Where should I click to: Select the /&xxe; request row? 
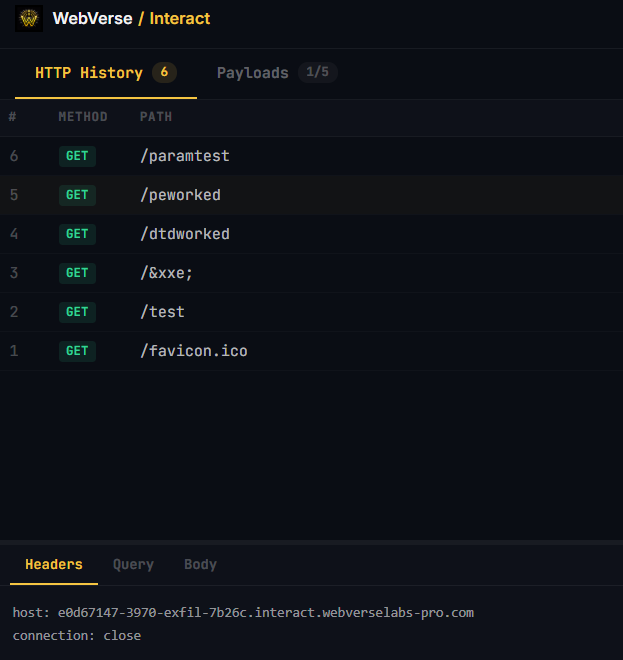[312, 273]
